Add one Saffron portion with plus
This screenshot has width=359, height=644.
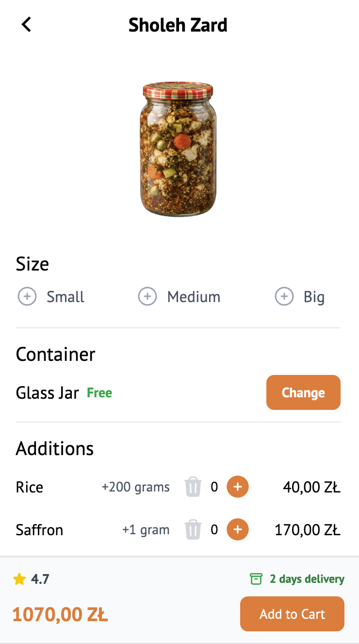pos(238,529)
